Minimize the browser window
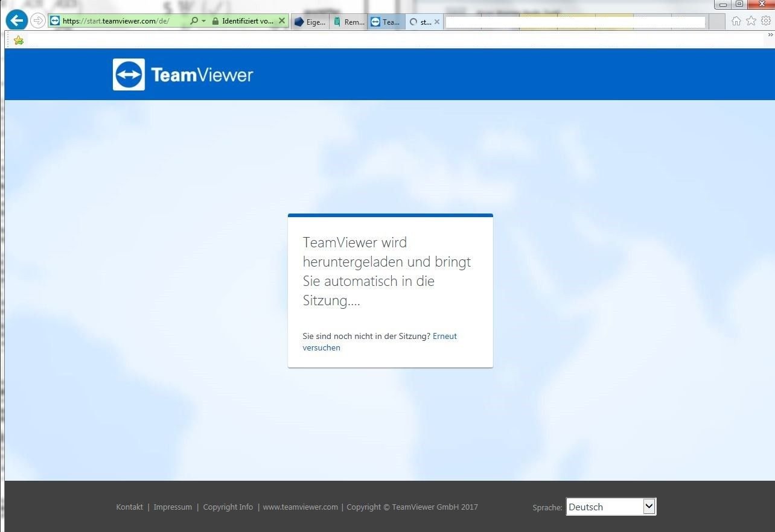The width and height of the screenshot is (775, 532). pyautogui.click(x=723, y=4)
